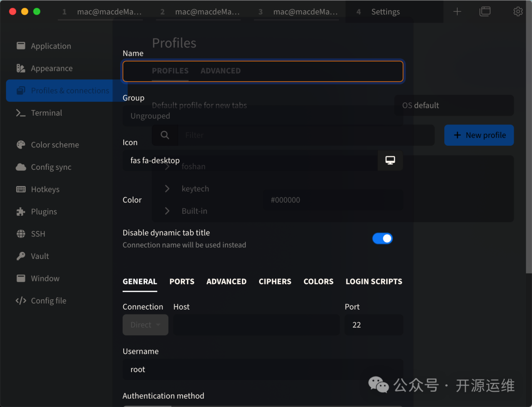The height and width of the screenshot is (407, 532).
Task: Open Appearance settings via its icon
Action: pyautogui.click(x=21, y=68)
